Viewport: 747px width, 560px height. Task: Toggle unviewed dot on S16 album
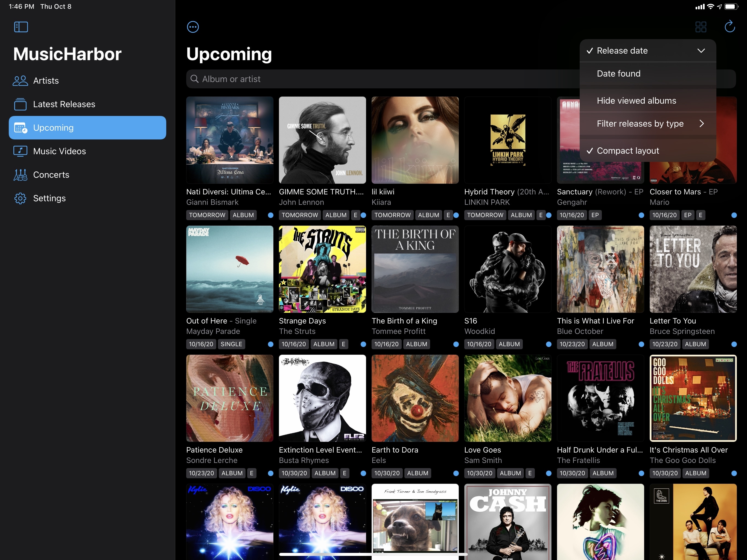coord(549,344)
